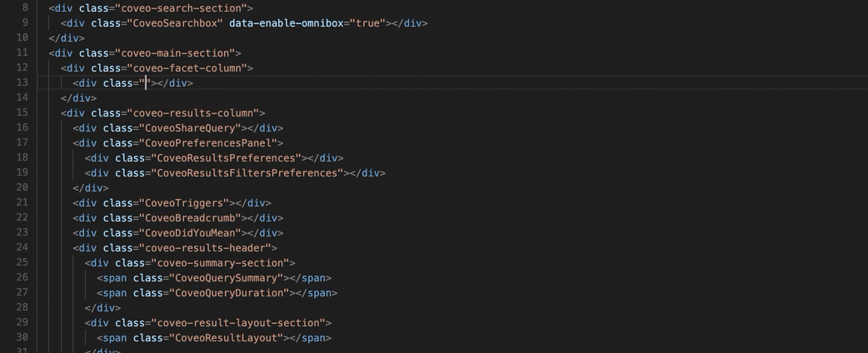Screen dimensions: 868x353
Task: Click the "CoveoPreferencesPanel" class name
Action: coord(208,142)
